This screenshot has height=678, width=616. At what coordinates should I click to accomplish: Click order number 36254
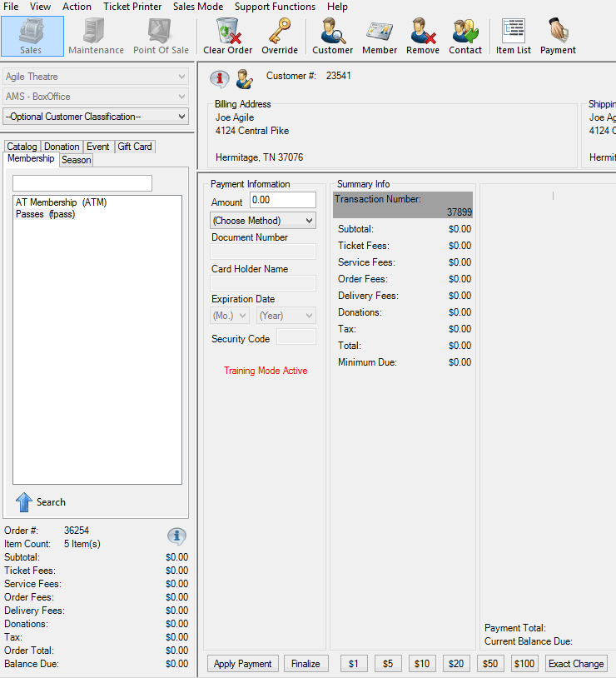[x=77, y=531]
